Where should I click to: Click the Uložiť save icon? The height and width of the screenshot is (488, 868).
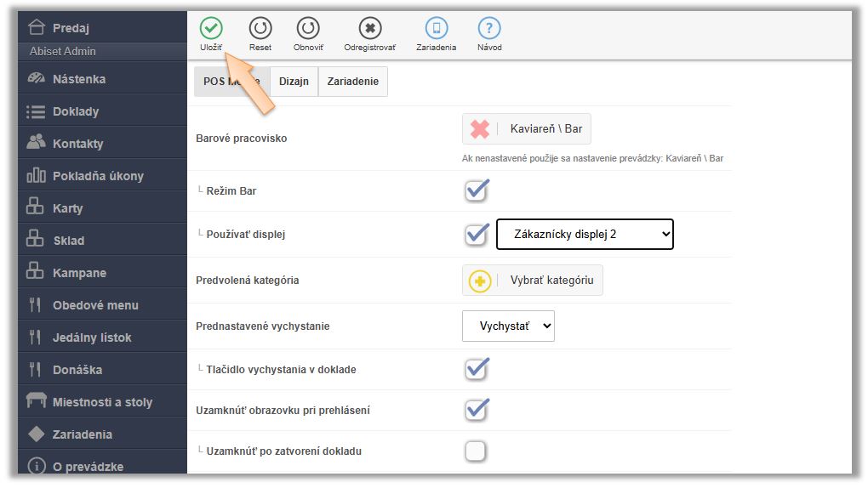210,28
